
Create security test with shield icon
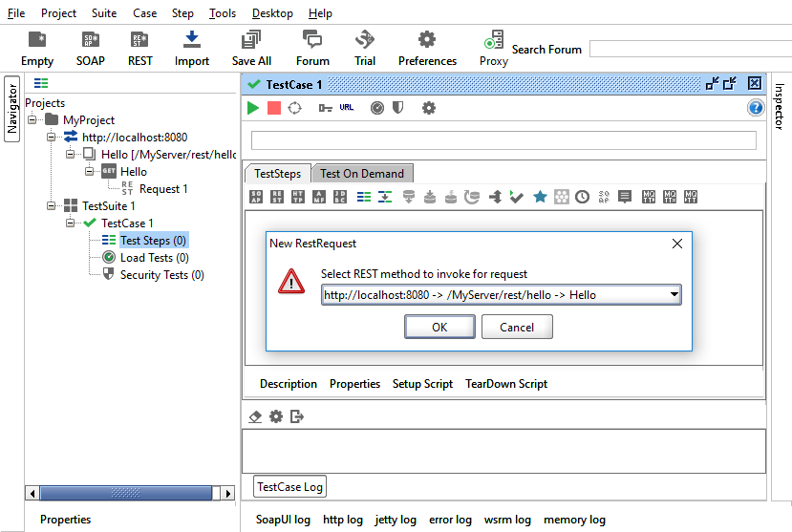[398, 108]
